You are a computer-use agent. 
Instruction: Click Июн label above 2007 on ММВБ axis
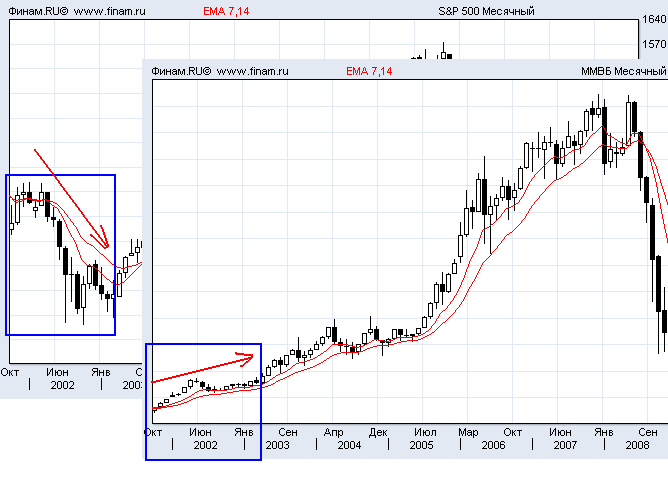[560, 432]
